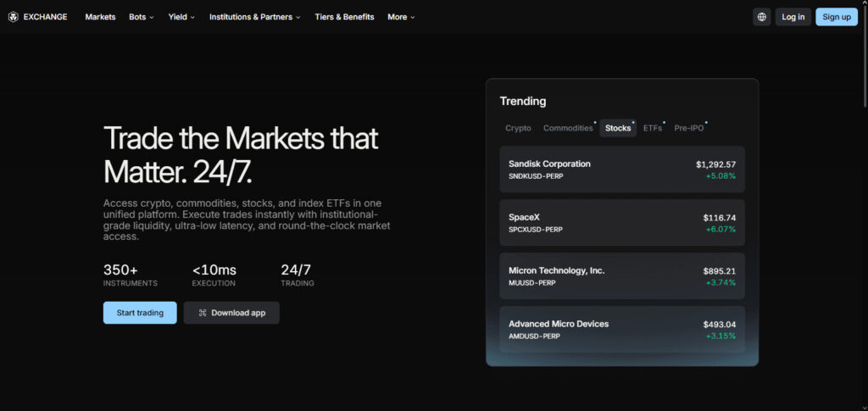Click the Crypto.com lion logo icon
This screenshot has width=868, height=411.
pos(14,17)
